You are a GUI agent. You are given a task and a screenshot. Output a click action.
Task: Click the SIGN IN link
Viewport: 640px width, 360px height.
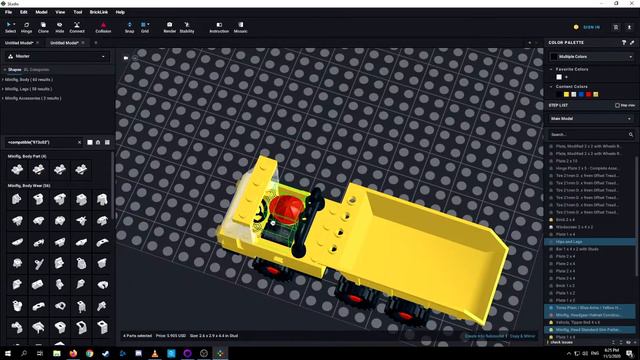[591, 27]
